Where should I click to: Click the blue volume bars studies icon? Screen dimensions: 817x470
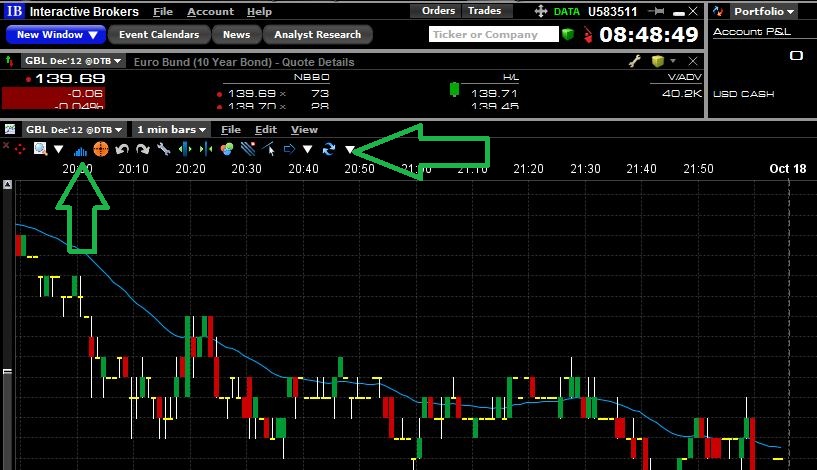(x=80, y=151)
